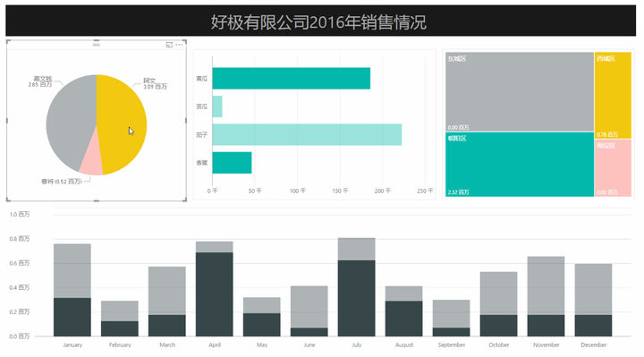Select the shortest pale teal bar
The image size is (644, 357).
point(217,106)
